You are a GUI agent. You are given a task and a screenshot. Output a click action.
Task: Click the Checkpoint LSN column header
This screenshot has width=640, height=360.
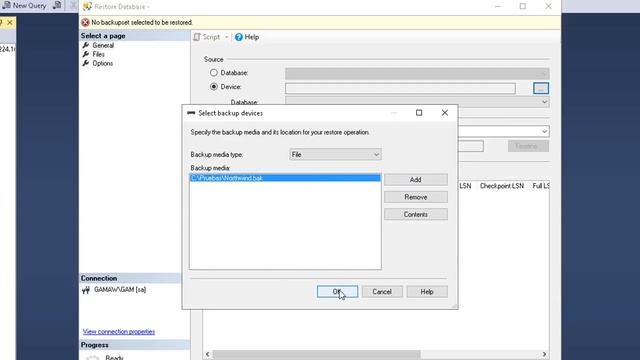(x=502, y=186)
